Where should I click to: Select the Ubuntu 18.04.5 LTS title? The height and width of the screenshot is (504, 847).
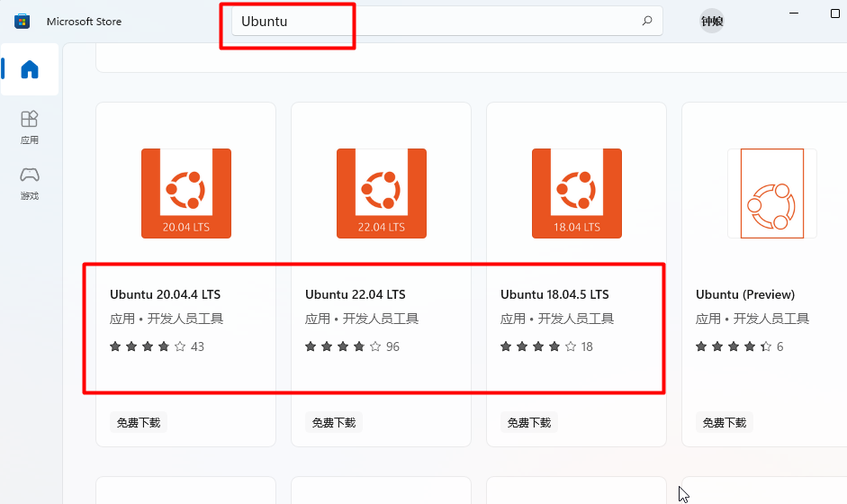[x=554, y=294]
